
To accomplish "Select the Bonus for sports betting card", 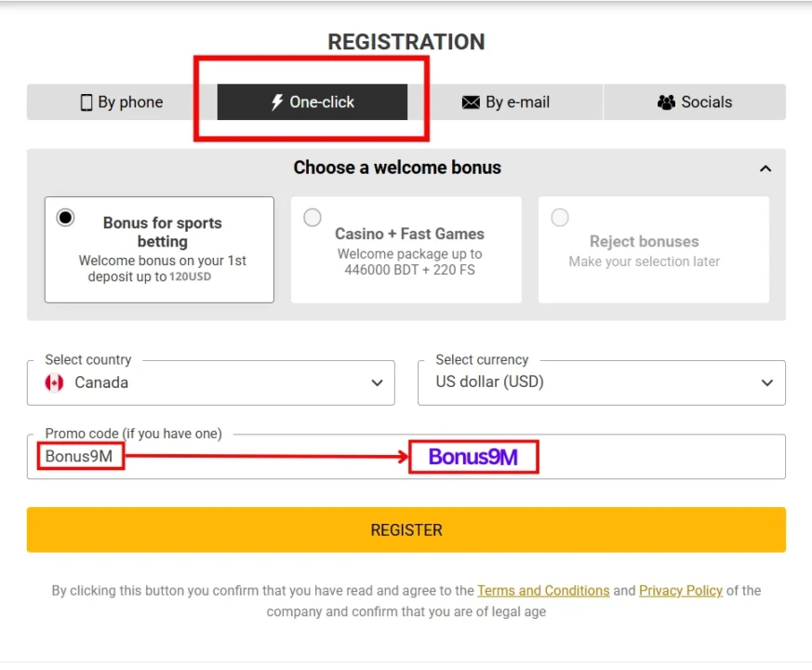I will (159, 249).
